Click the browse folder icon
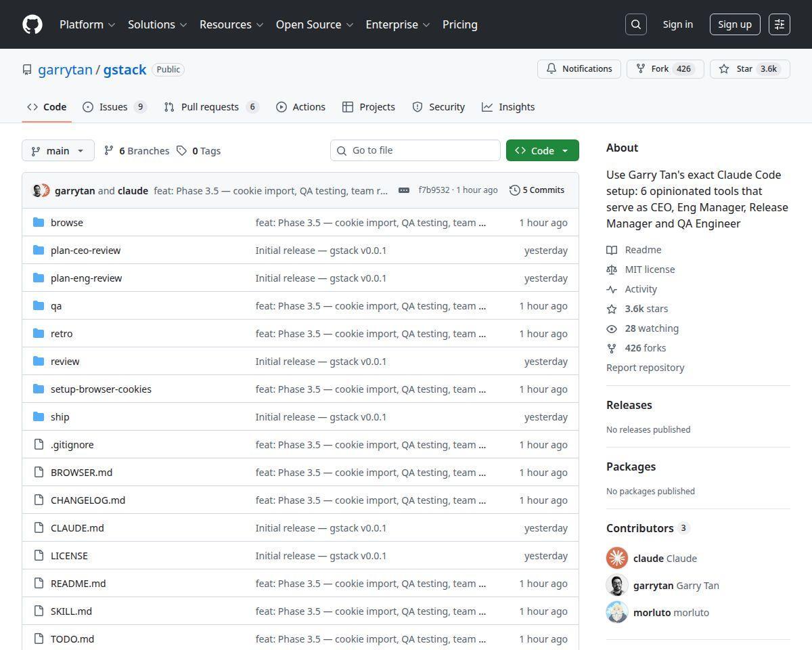Screen dimensions: 812x650 (x=39, y=222)
